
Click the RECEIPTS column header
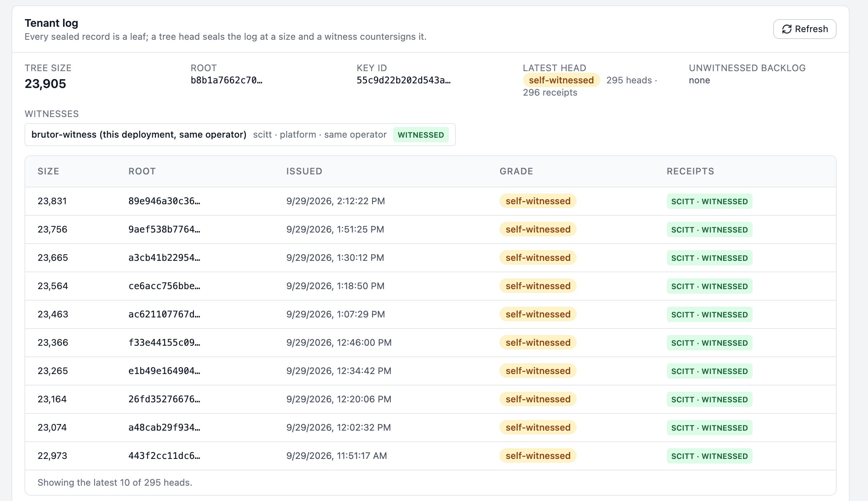[x=690, y=171]
